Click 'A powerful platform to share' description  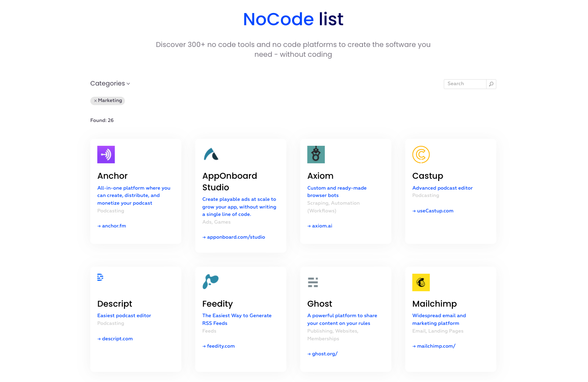342,320
